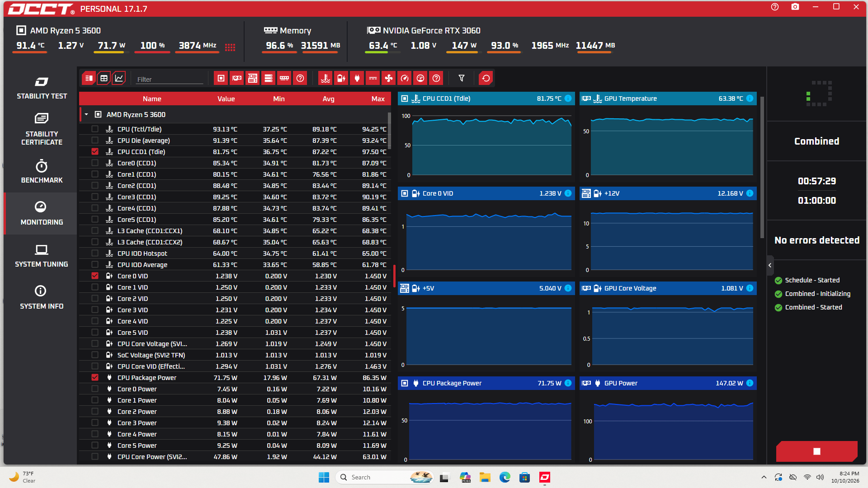Click the graphs panel vertical scrollbar
Viewport: 868px width, 488px height.
[x=762, y=167]
